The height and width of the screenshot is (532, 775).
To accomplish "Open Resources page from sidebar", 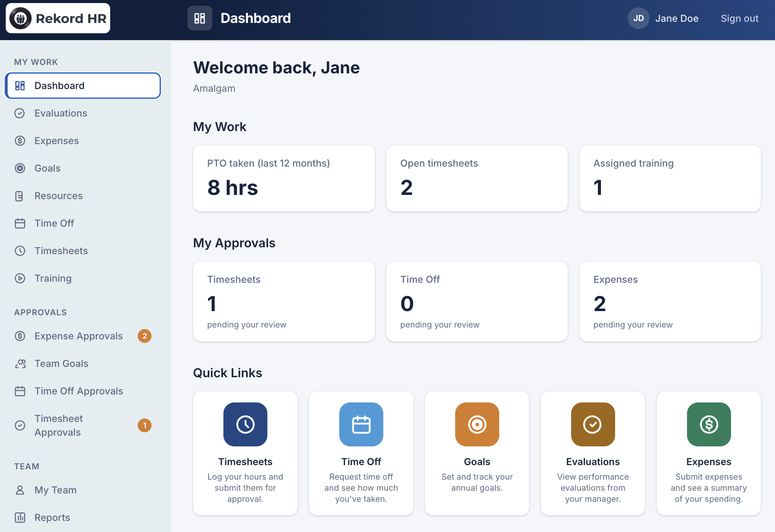I will click(83, 196).
